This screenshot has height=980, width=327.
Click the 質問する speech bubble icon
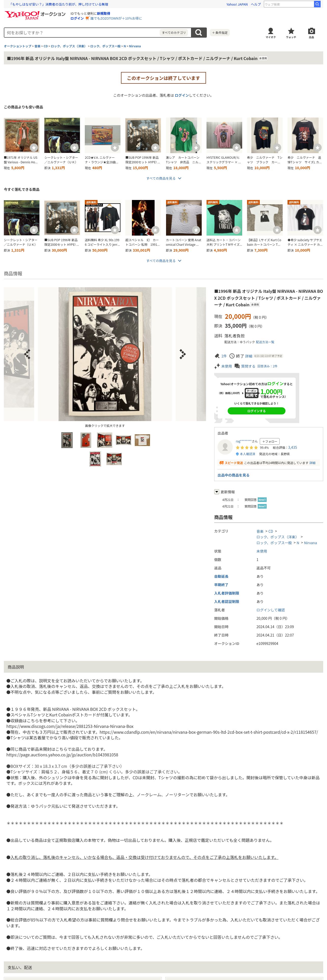point(237,366)
